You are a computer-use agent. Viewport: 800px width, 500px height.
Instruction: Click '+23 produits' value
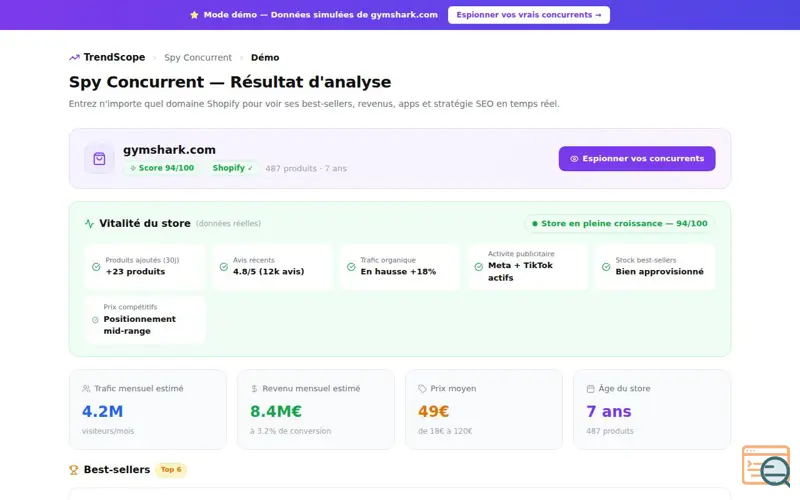tap(135, 271)
